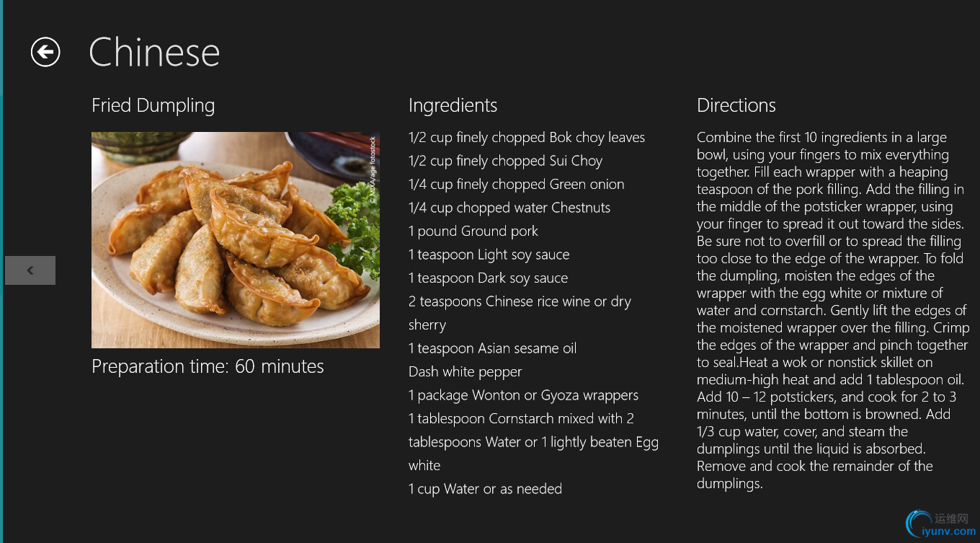Go to the previous recipe using left chevron

pos(30,270)
